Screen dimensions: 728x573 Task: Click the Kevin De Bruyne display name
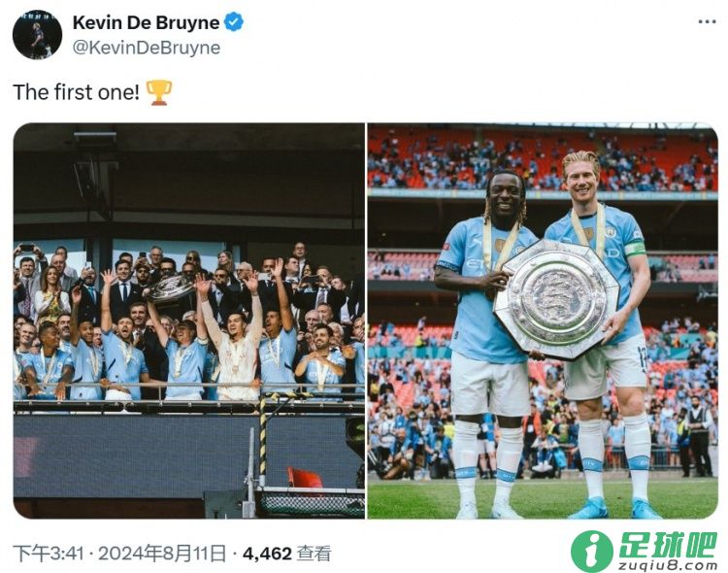tap(146, 22)
